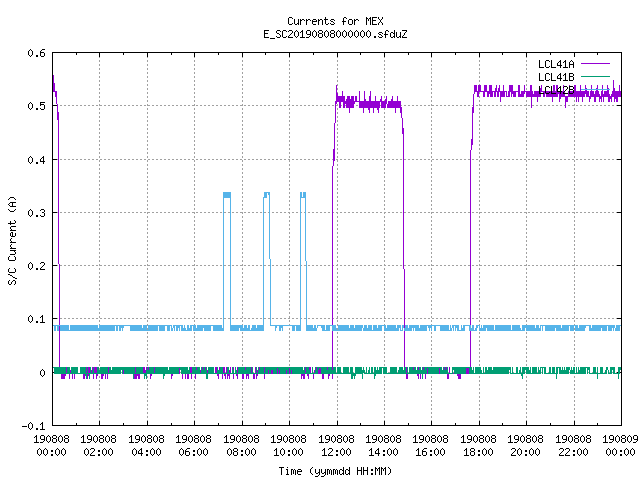
Task: Click the y-axis tick value 0.4
Action: (x=36, y=160)
